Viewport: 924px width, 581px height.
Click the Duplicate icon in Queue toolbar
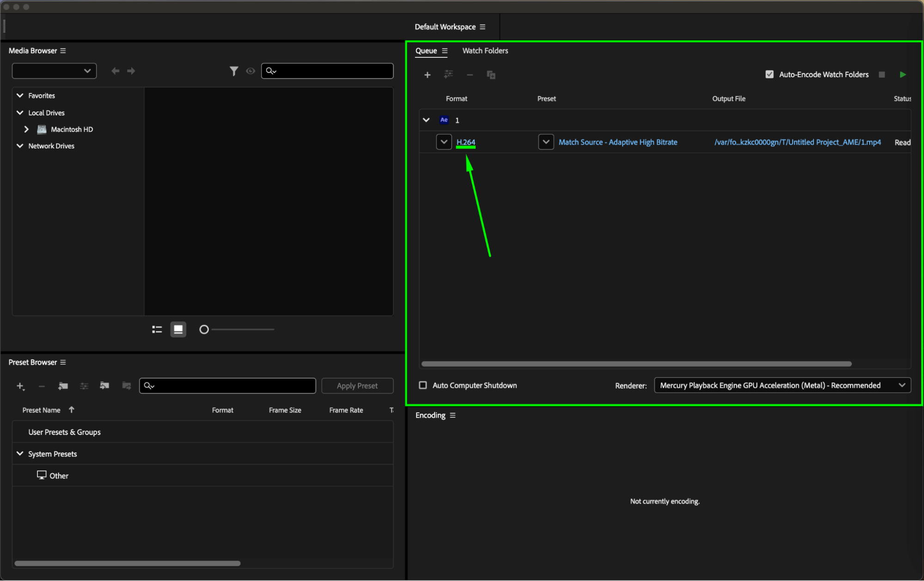(491, 75)
